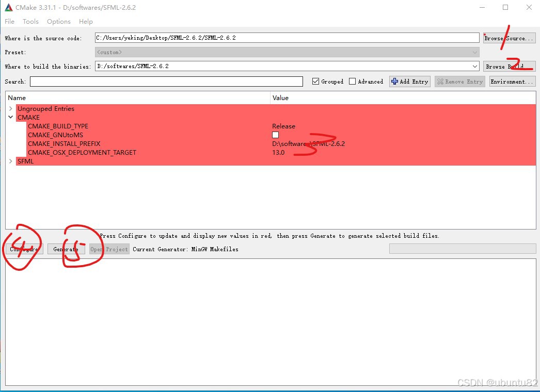This screenshot has height=392, width=540.
Task: Open the Help menu
Action: coord(86,21)
